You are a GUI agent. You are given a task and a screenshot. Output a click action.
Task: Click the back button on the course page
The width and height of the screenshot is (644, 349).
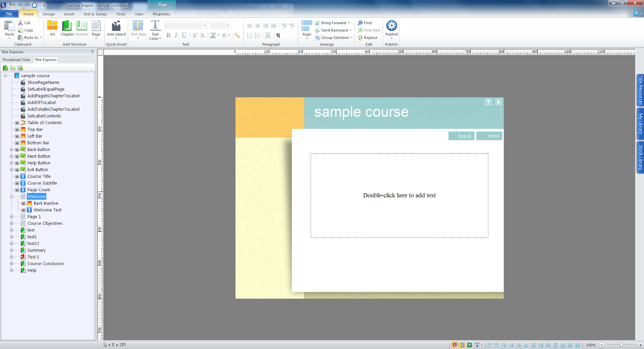(461, 136)
